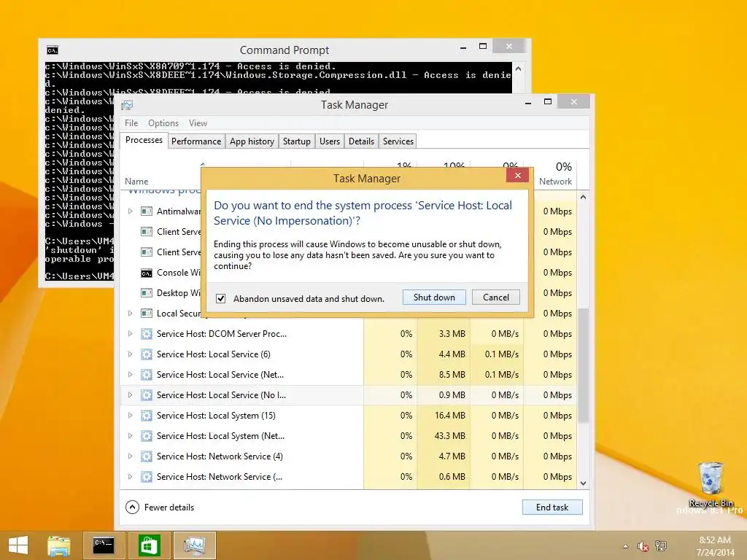Click End task button

(x=552, y=507)
